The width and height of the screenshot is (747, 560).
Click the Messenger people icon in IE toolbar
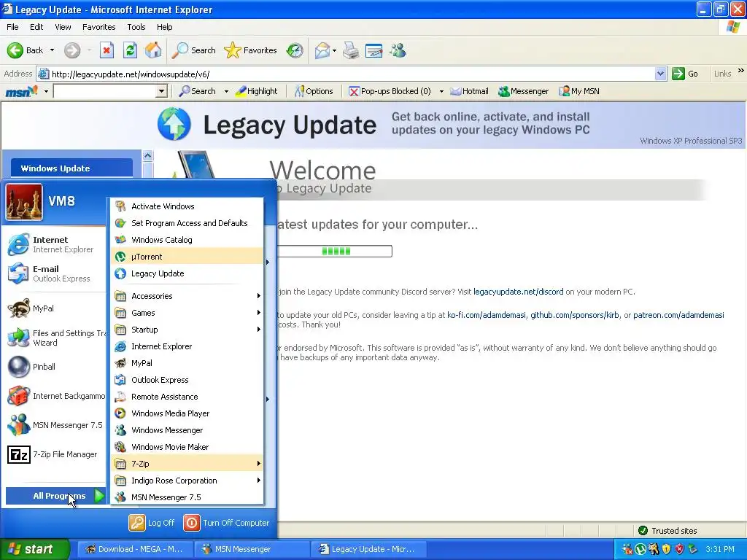[398, 50]
